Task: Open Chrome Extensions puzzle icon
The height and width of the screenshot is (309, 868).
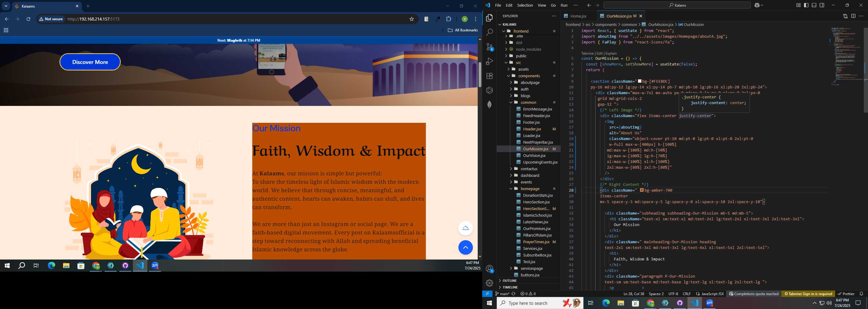Action: coord(448,19)
